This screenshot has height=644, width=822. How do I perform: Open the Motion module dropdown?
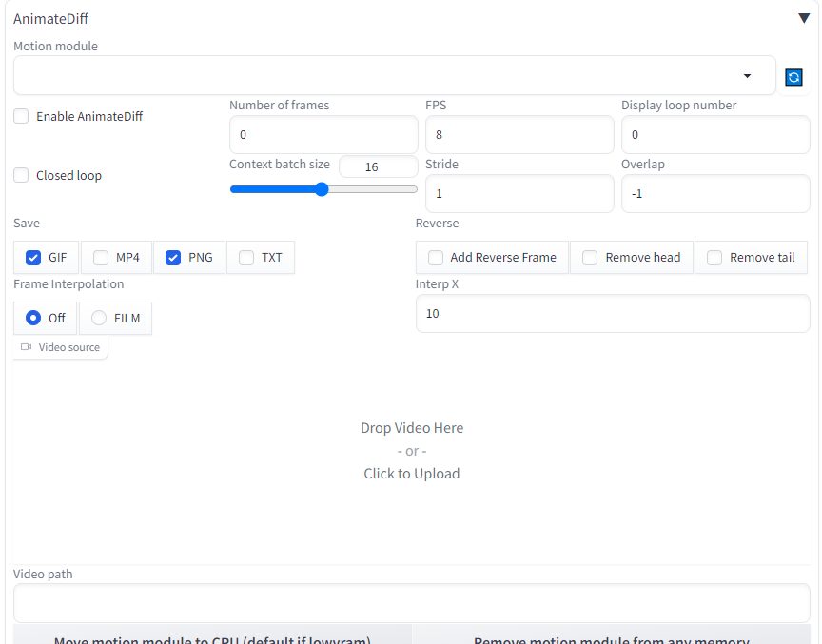tap(394, 75)
